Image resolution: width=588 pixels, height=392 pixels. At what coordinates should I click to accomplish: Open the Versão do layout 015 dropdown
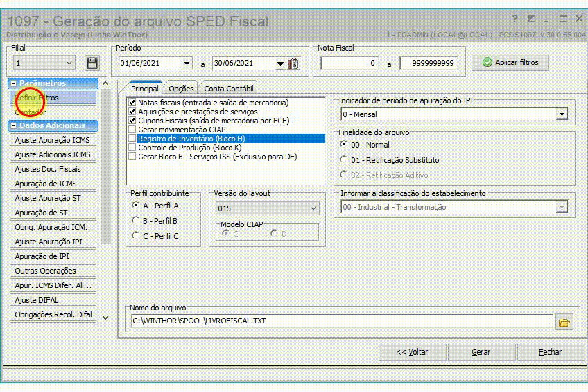coord(313,208)
